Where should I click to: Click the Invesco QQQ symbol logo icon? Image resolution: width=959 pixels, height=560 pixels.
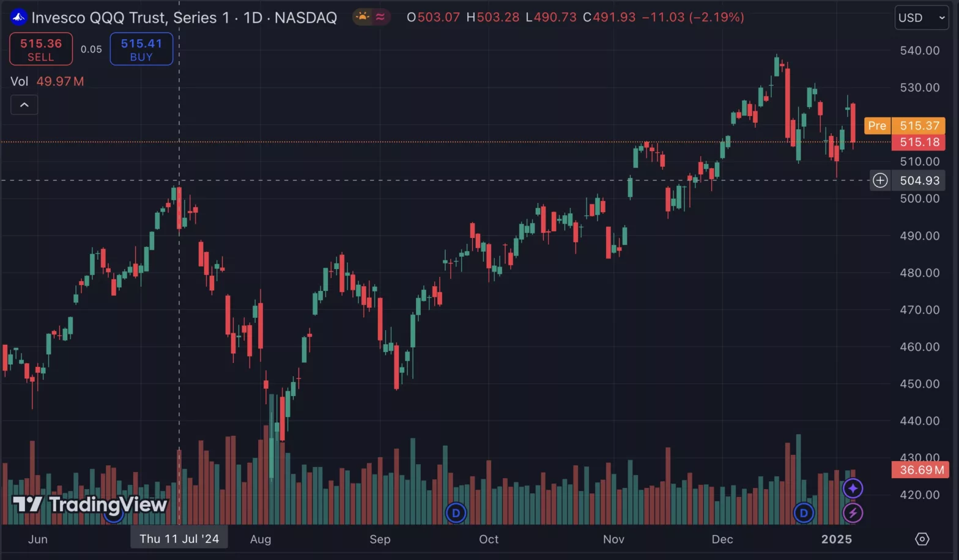(18, 17)
